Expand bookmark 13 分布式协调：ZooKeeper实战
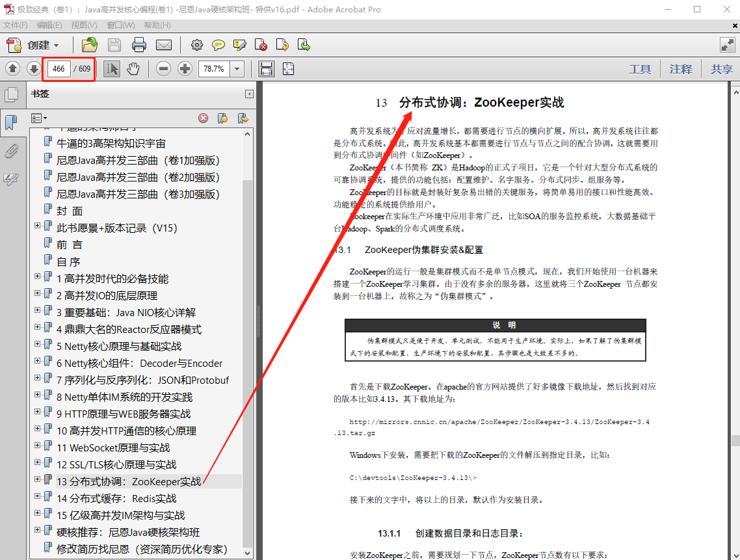 37,479
